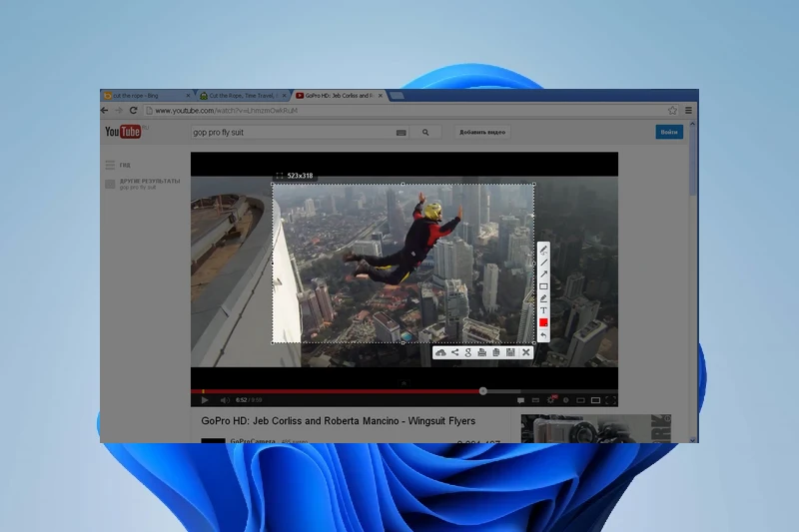The image size is (799, 532).
Task: Click the Watch Later clock icon
Action: [565, 400]
